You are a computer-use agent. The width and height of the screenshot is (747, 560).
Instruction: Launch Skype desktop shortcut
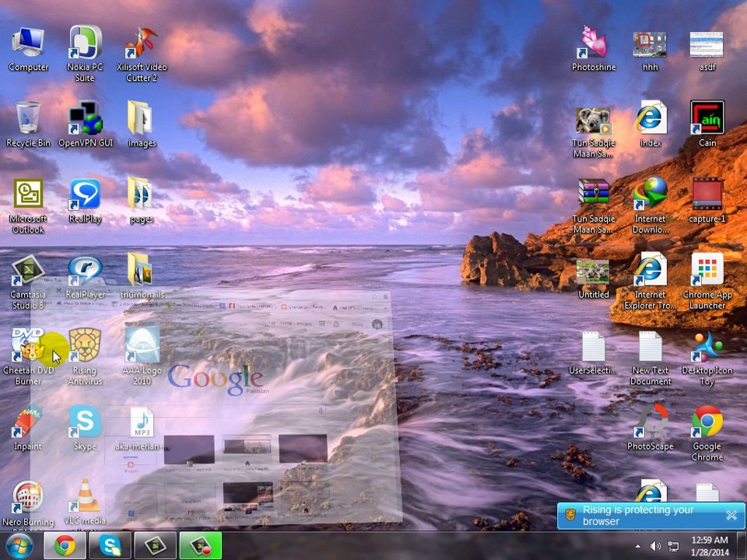click(x=85, y=428)
